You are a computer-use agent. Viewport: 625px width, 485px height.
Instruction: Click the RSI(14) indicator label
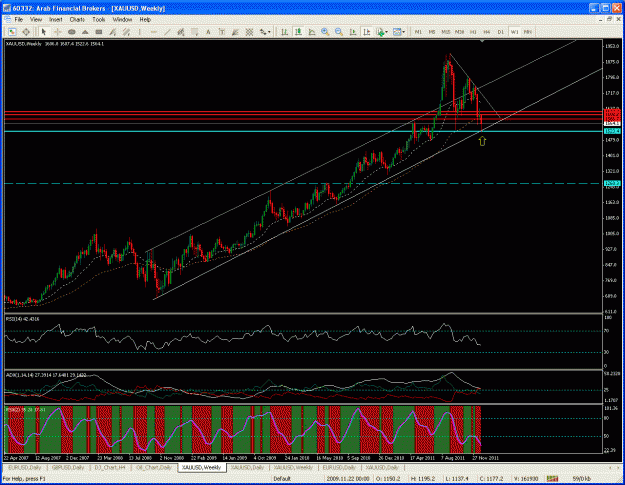22,319
